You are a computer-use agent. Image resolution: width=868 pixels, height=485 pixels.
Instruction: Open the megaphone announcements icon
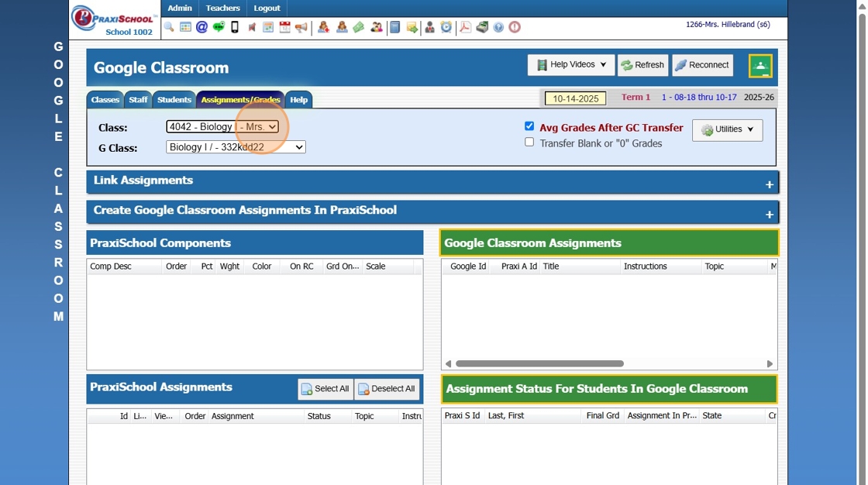(x=301, y=27)
